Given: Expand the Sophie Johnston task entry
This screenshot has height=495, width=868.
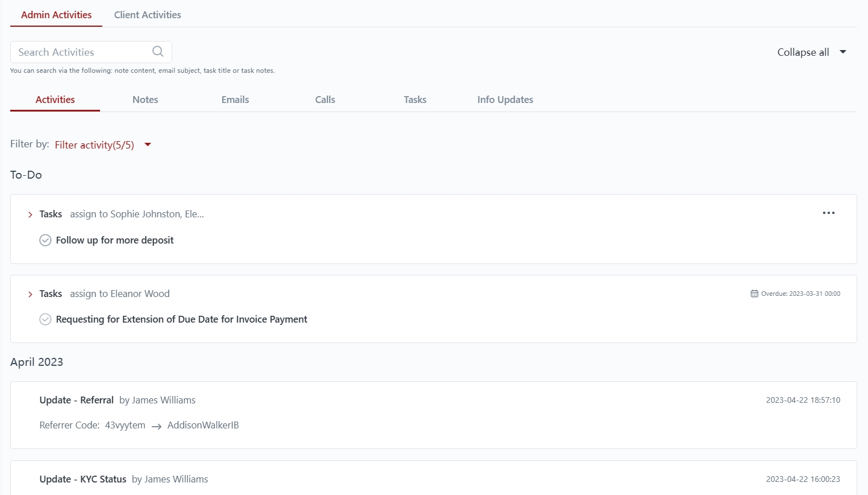Looking at the screenshot, I should pos(30,214).
